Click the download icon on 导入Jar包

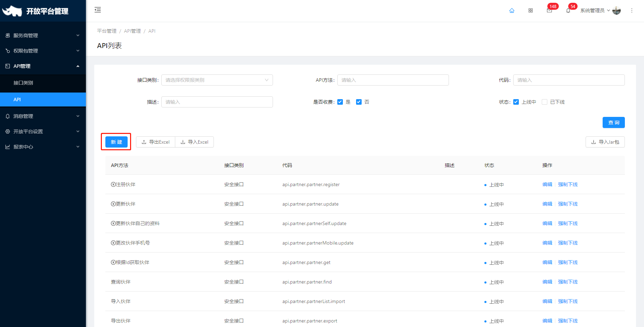click(594, 142)
